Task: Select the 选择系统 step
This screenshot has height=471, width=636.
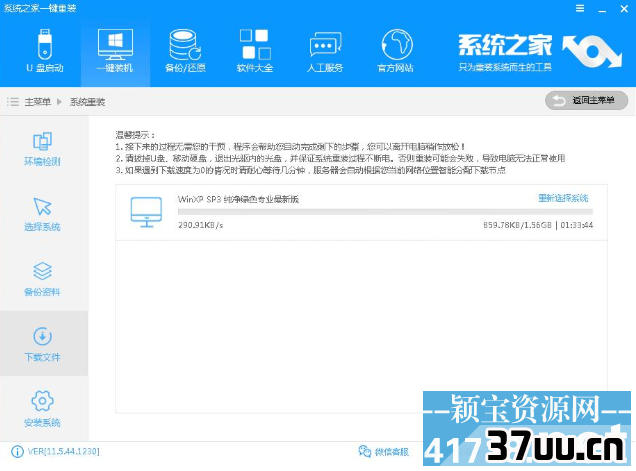Action: tap(42, 214)
